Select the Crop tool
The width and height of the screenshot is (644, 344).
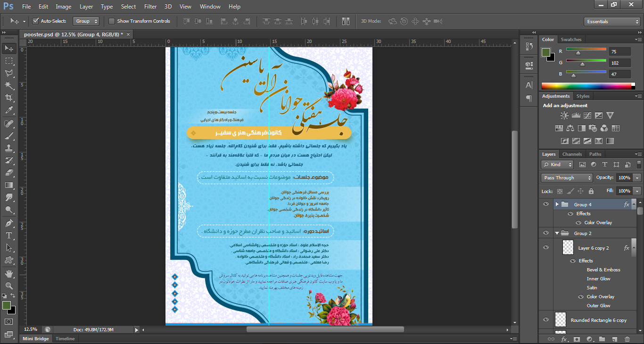click(9, 98)
